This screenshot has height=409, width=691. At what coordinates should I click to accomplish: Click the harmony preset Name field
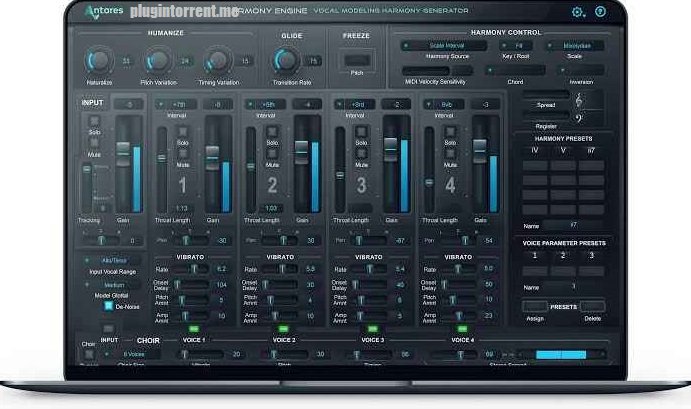pyautogui.click(x=573, y=225)
